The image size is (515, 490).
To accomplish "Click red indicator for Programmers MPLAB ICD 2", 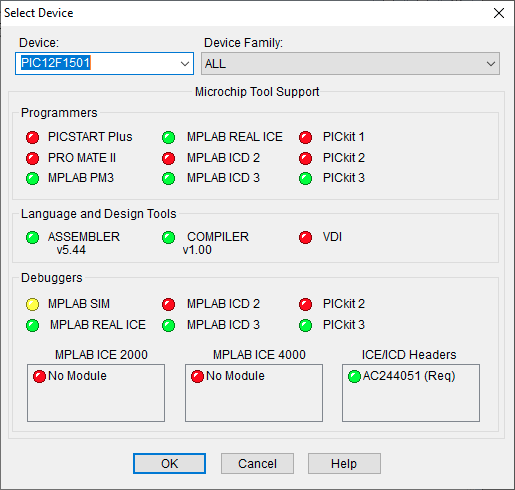I will (x=169, y=158).
